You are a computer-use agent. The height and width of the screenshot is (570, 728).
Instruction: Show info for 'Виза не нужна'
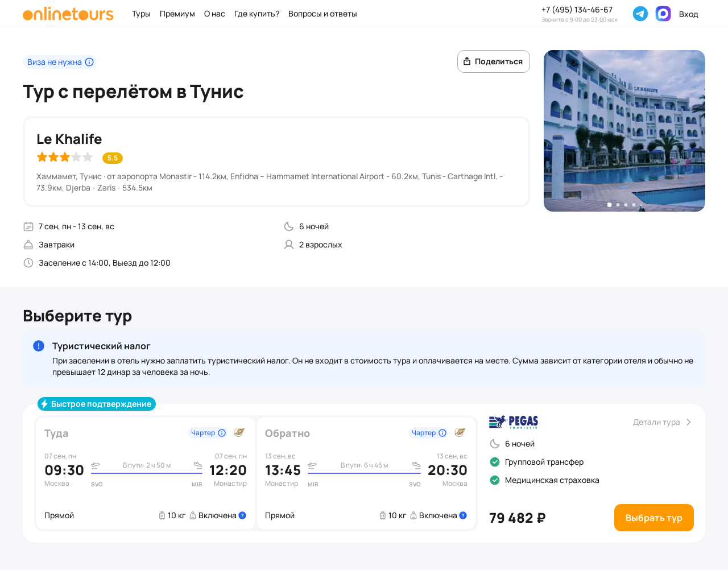[x=89, y=62]
